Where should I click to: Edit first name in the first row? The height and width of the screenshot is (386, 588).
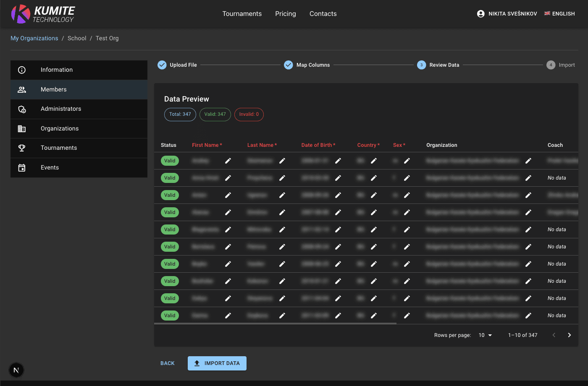pos(228,161)
